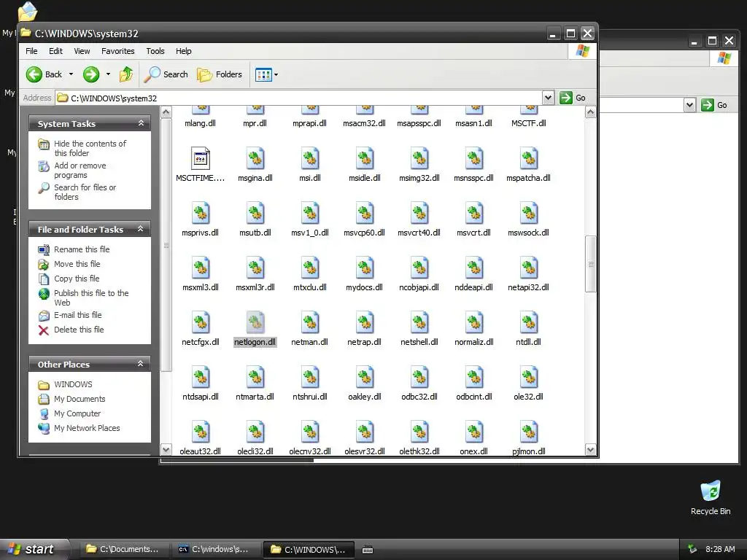Screen dimensions: 747x560
Task: Click file list scrollbar down arrow
Action: click(x=590, y=449)
